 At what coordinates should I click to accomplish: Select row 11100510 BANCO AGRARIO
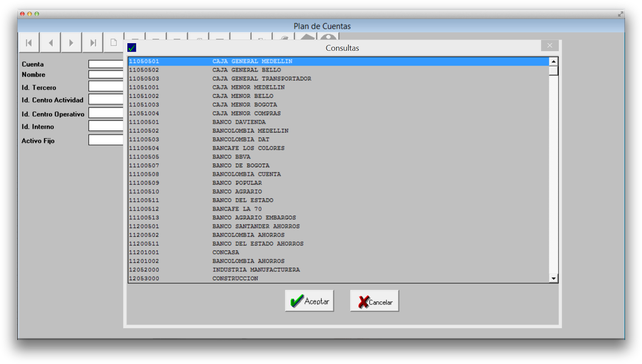point(338,191)
